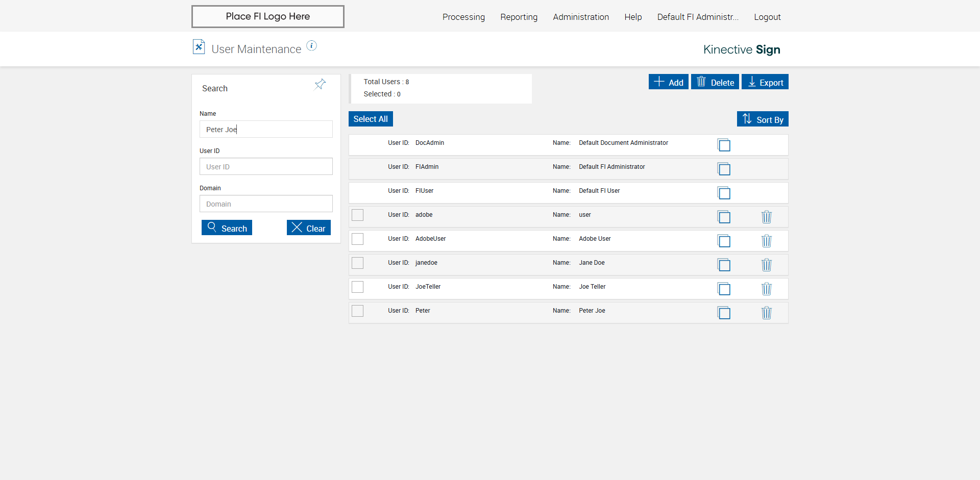
Task: Focus the User ID search field
Action: point(266,166)
